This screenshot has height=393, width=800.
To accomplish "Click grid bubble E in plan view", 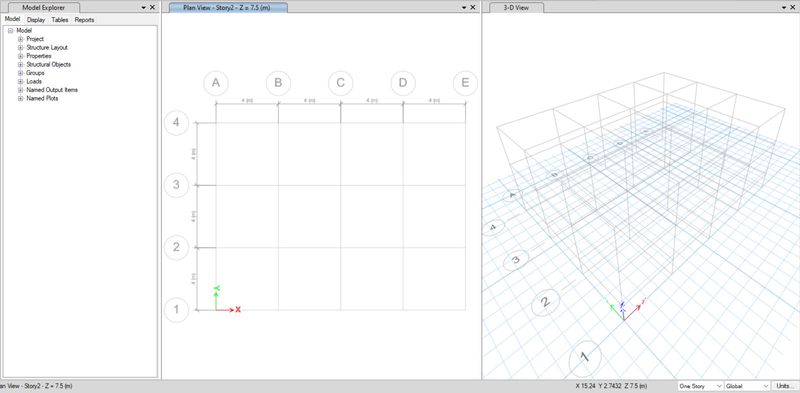I will pyautogui.click(x=465, y=83).
